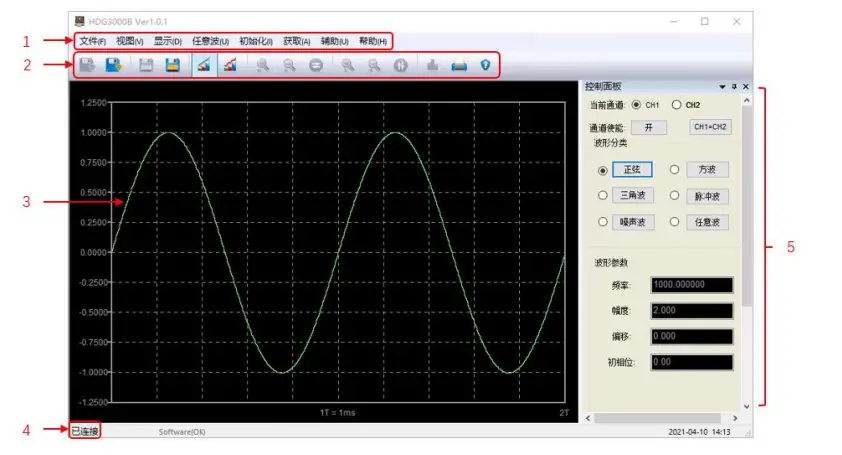The image size is (842, 455).
Task: Click the magnifier icon left of the horizontal-arrows circle
Action: [289, 66]
